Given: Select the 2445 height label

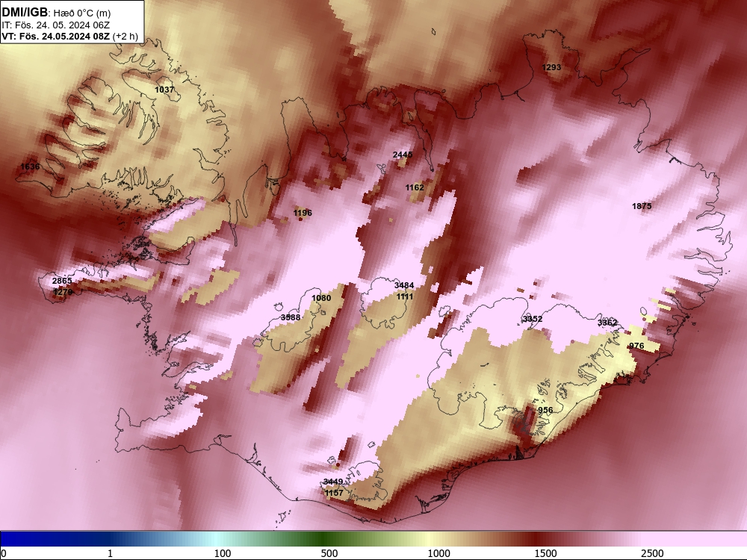Looking at the screenshot, I should click(403, 155).
